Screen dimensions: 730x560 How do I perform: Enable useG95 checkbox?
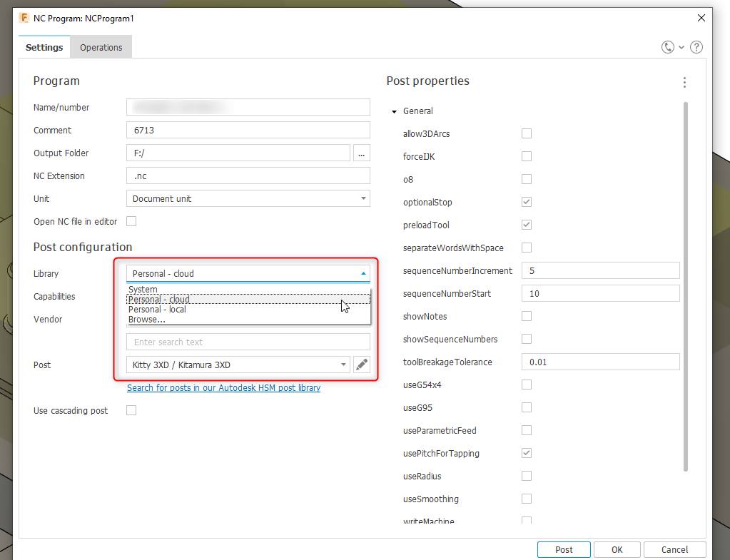point(527,407)
